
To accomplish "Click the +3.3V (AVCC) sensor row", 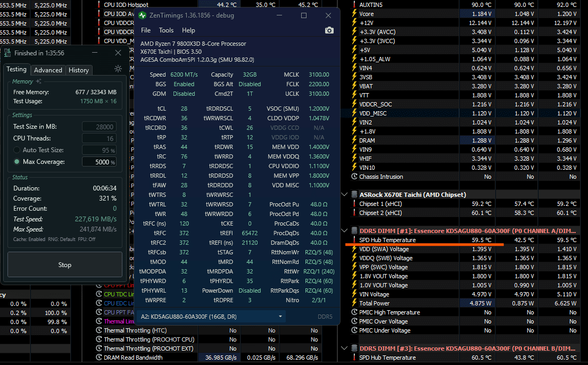I will [464, 32].
